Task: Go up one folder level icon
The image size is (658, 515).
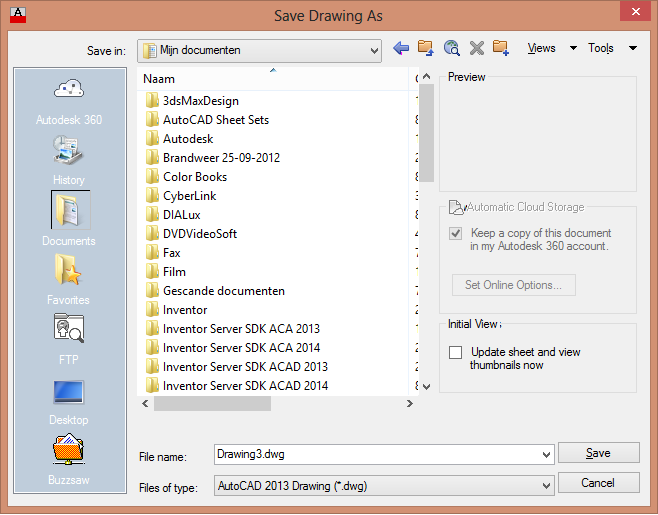Action: coord(426,48)
